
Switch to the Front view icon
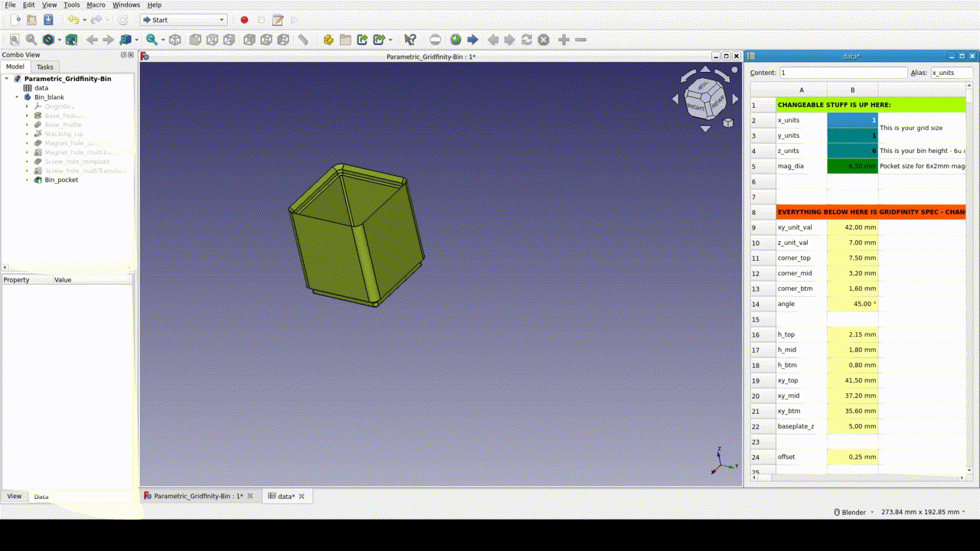pos(195,40)
